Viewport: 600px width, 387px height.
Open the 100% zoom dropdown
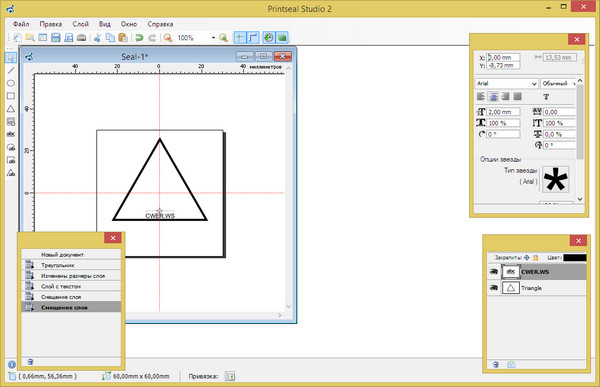pos(213,38)
